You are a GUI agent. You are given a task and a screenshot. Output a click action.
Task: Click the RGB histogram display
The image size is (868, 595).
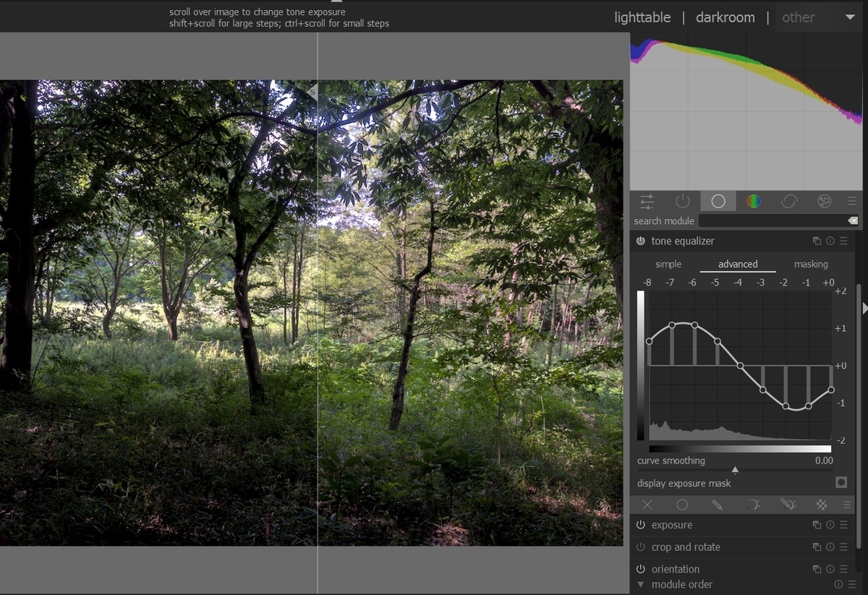click(746, 111)
